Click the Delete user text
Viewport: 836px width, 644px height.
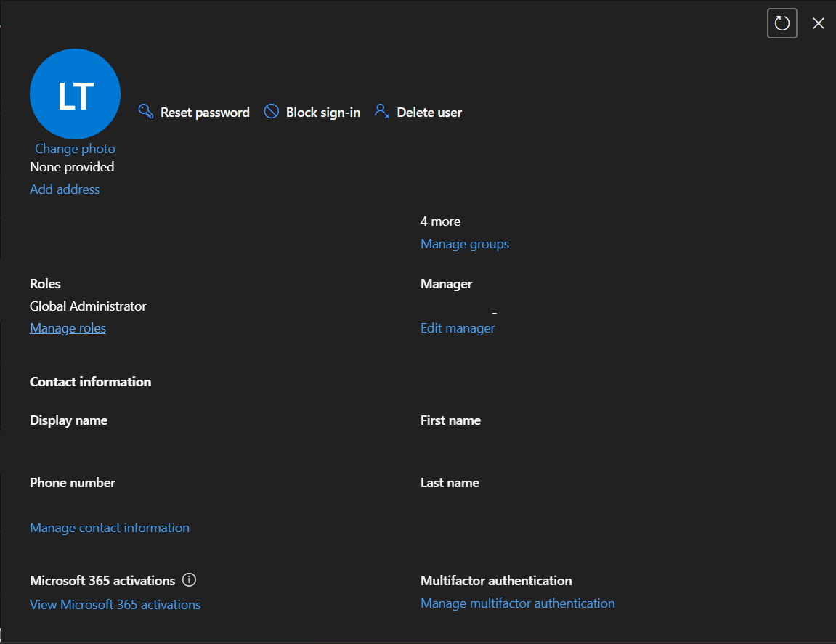(x=429, y=113)
